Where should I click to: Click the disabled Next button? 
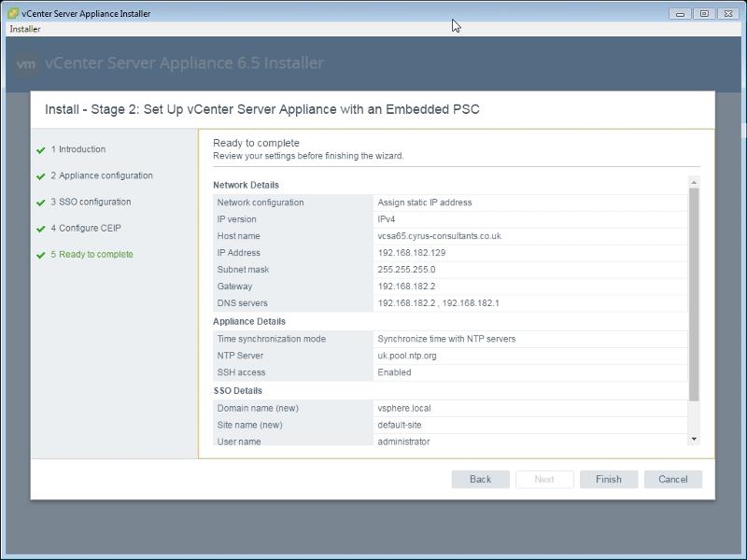(x=544, y=479)
